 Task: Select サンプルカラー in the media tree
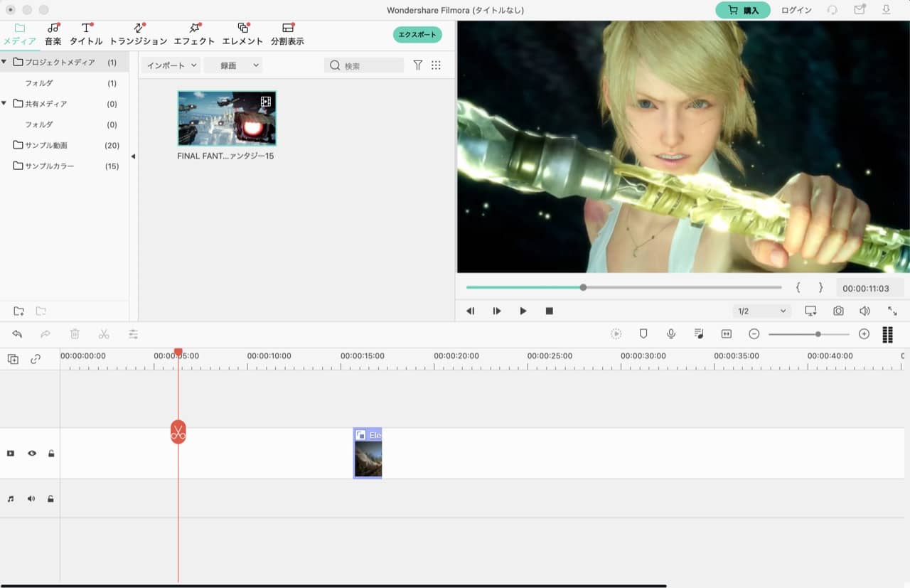[x=48, y=166]
